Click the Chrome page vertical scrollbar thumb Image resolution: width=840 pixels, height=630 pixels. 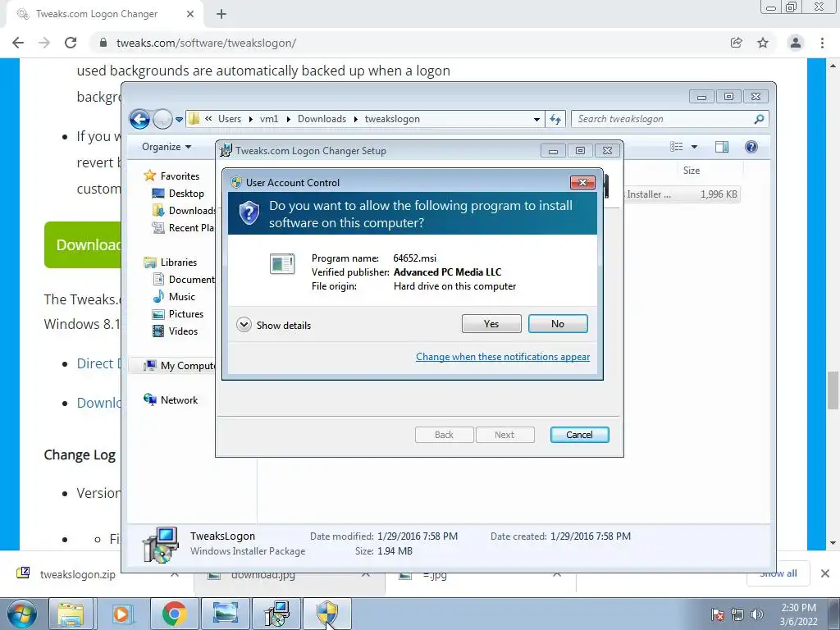833,390
